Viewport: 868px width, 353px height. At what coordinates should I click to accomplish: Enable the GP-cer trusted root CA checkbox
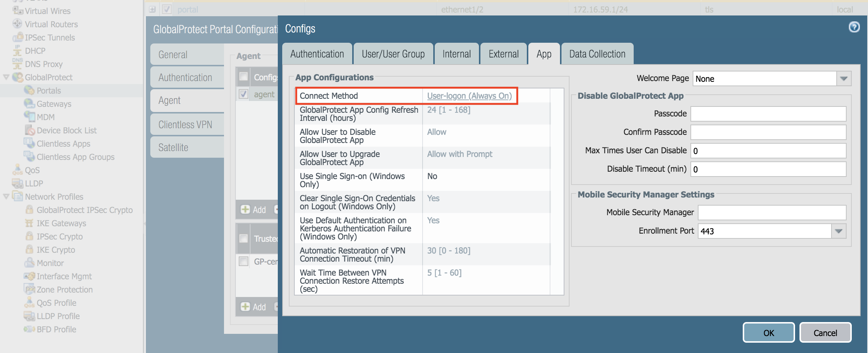(x=243, y=262)
